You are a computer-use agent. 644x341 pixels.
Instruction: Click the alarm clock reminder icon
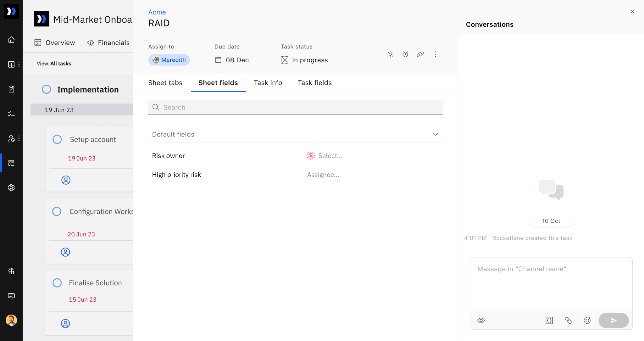405,54
